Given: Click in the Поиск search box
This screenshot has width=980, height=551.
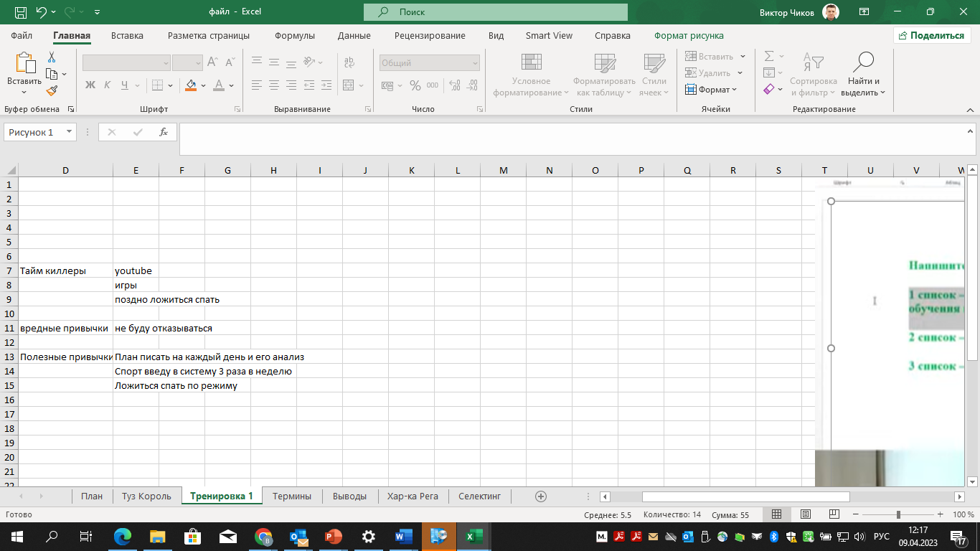Looking at the screenshot, I should click(x=496, y=12).
